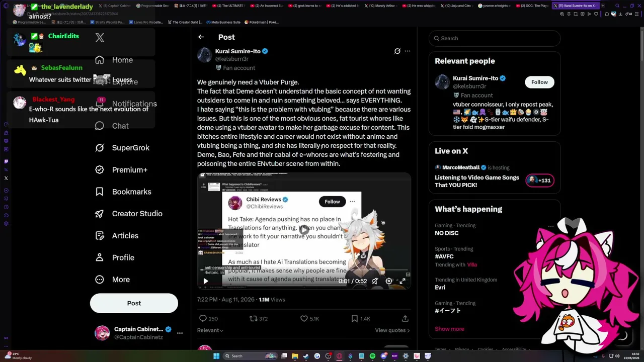Click Show more under What's happening
The height and width of the screenshot is (362, 644).
point(449,329)
